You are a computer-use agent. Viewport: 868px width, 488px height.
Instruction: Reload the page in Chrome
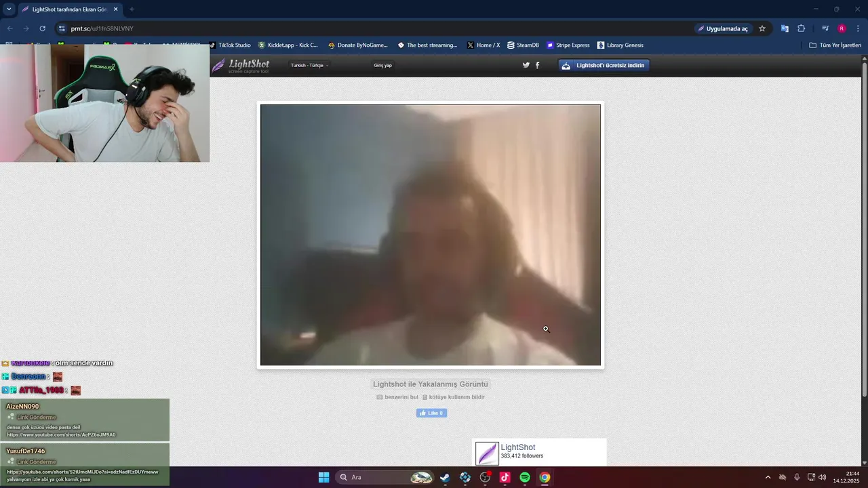42,28
